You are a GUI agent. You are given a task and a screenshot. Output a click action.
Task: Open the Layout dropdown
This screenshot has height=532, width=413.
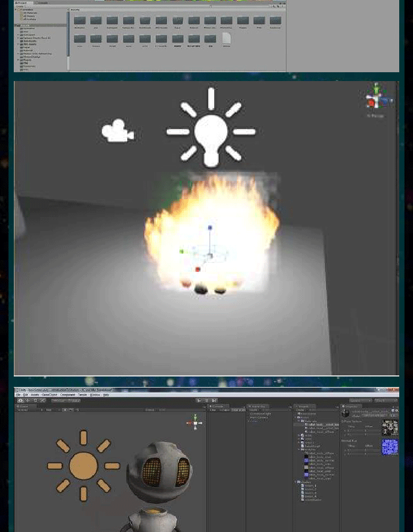[x=385, y=400]
